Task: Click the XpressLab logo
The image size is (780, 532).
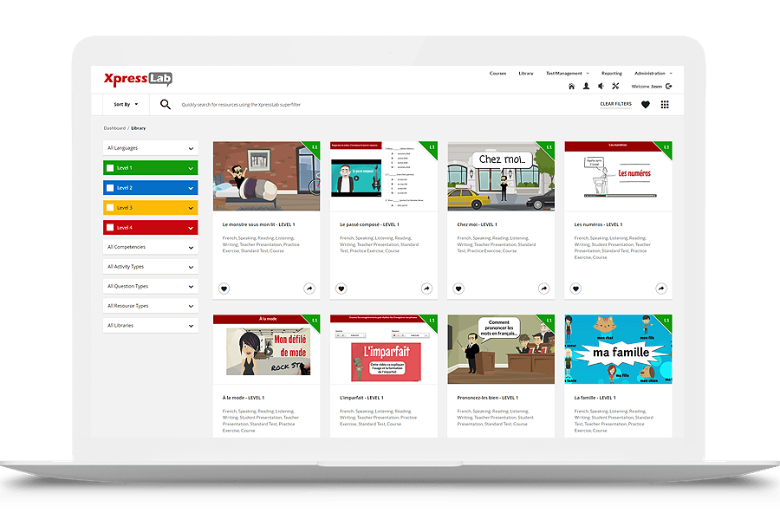Action: coord(138,79)
